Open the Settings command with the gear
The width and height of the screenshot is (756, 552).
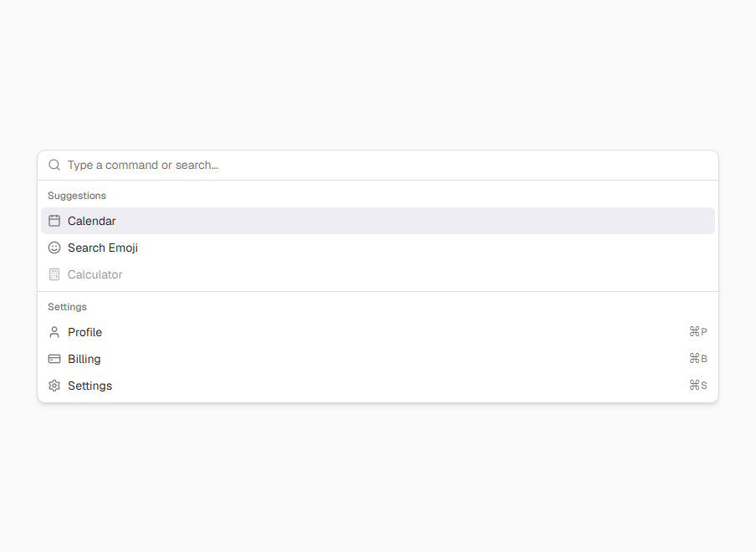coord(378,386)
